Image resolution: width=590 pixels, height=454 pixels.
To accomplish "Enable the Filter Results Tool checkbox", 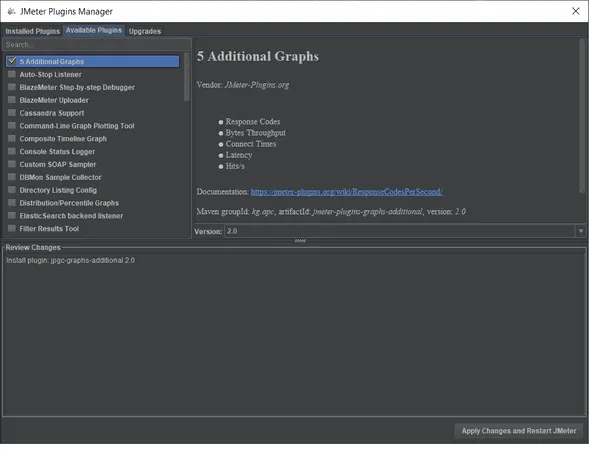I will [12, 228].
